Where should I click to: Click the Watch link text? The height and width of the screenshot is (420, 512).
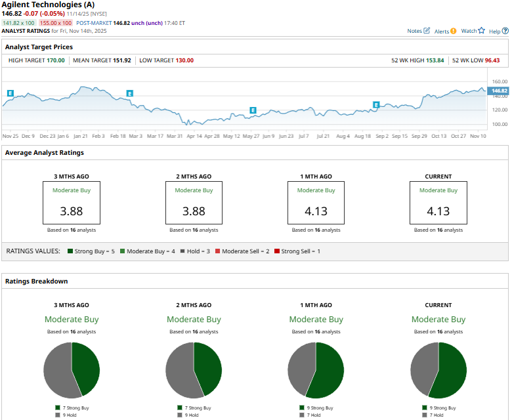tap(469, 31)
